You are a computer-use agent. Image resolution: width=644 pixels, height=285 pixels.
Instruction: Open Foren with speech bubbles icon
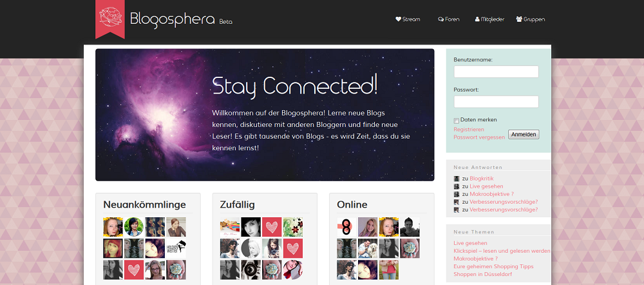tap(448, 19)
